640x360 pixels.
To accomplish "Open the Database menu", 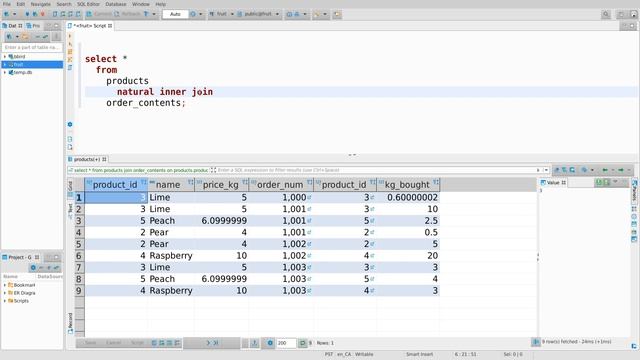I will point(116,4).
